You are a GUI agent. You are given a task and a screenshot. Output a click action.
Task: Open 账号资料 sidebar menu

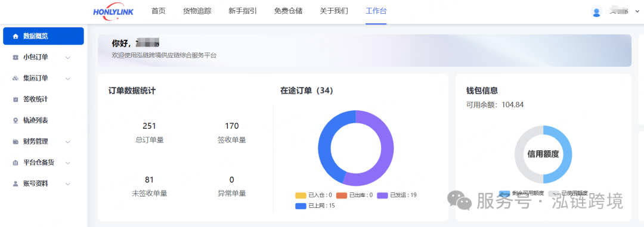(x=44, y=184)
